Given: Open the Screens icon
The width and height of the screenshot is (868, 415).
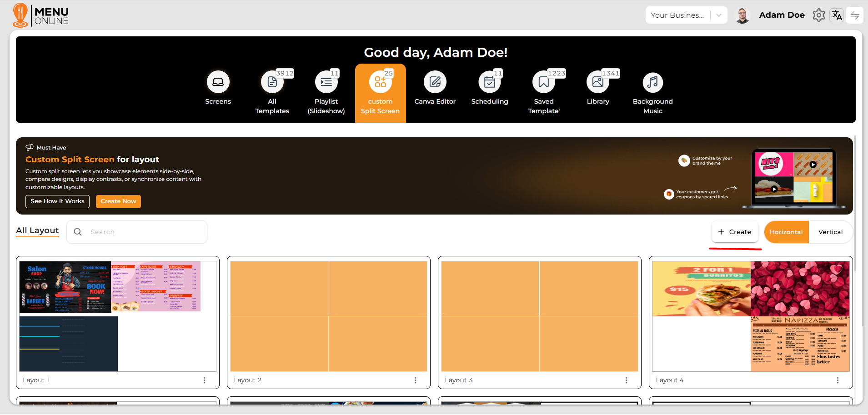Looking at the screenshot, I should pos(218,82).
